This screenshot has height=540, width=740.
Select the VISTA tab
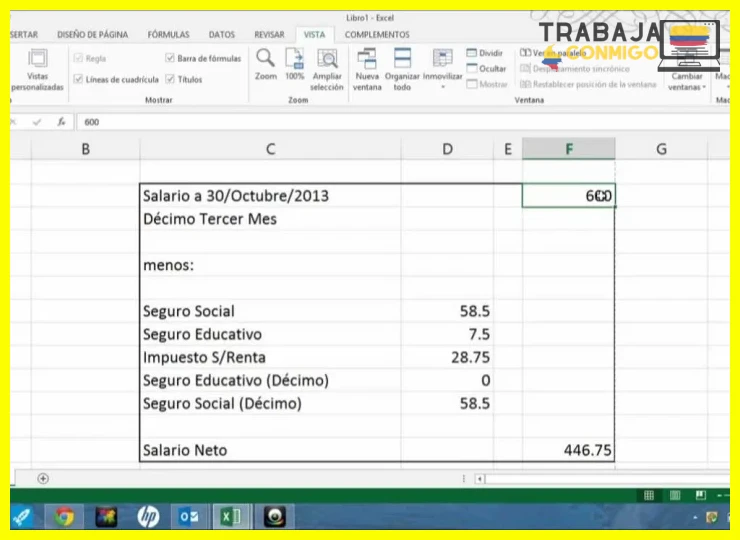click(x=314, y=34)
